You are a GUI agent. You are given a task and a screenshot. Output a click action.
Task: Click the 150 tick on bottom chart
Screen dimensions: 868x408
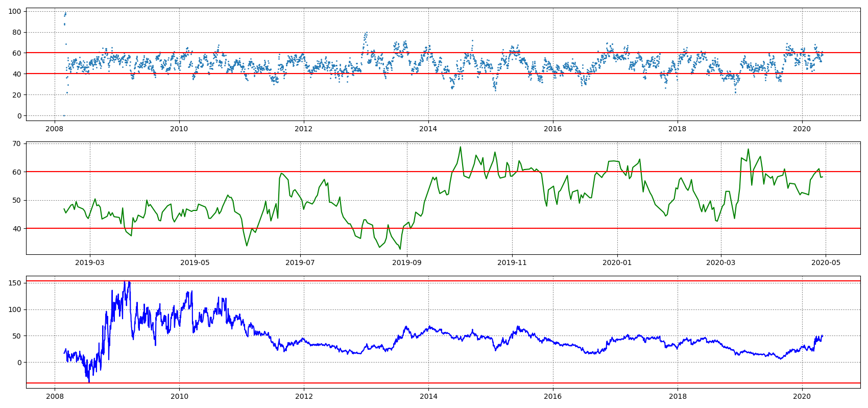[15, 283]
